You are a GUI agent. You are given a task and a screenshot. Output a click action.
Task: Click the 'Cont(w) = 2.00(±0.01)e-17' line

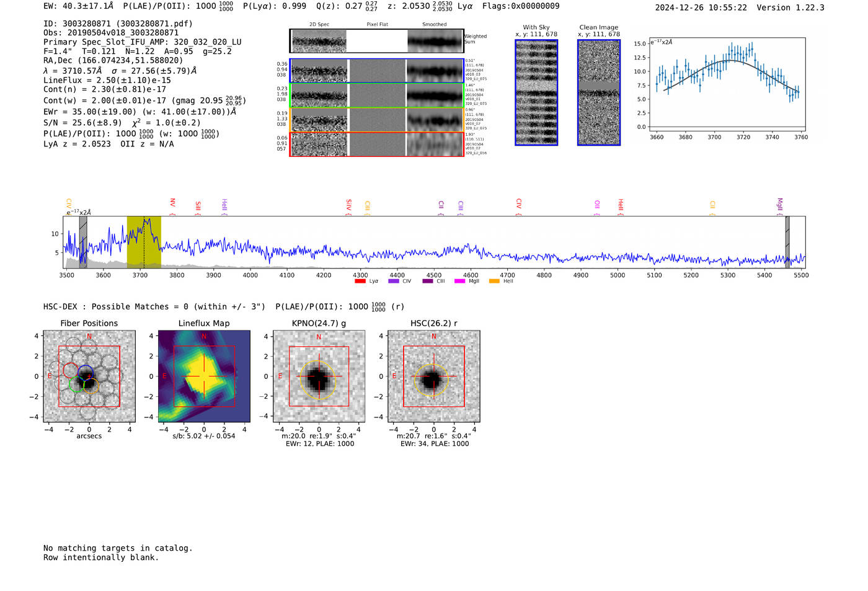click(x=144, y=100)
